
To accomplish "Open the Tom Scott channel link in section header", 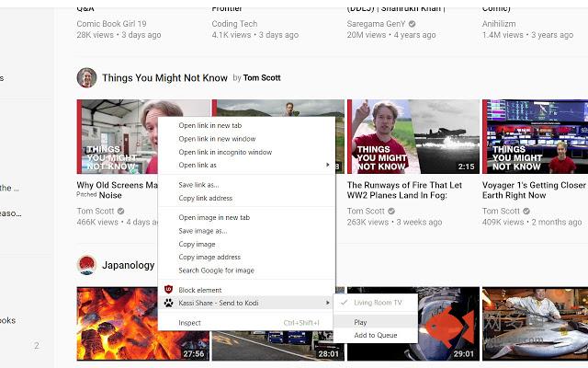I will 262,77.
